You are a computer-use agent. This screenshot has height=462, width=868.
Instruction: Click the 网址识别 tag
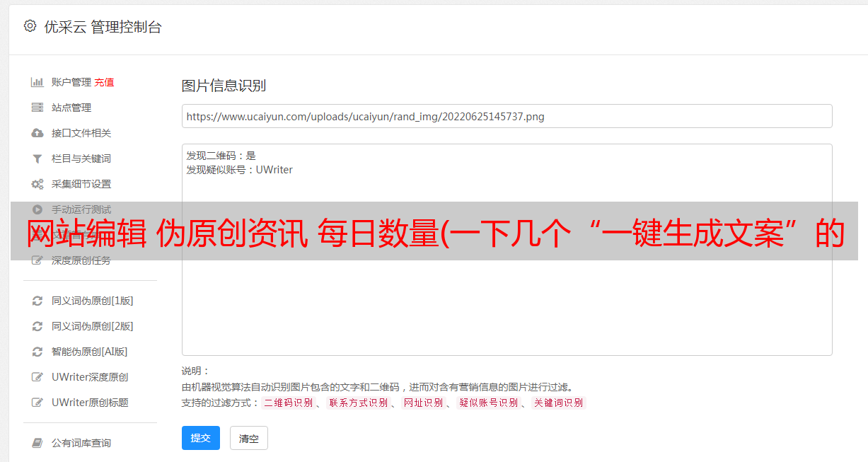(423, 403)
